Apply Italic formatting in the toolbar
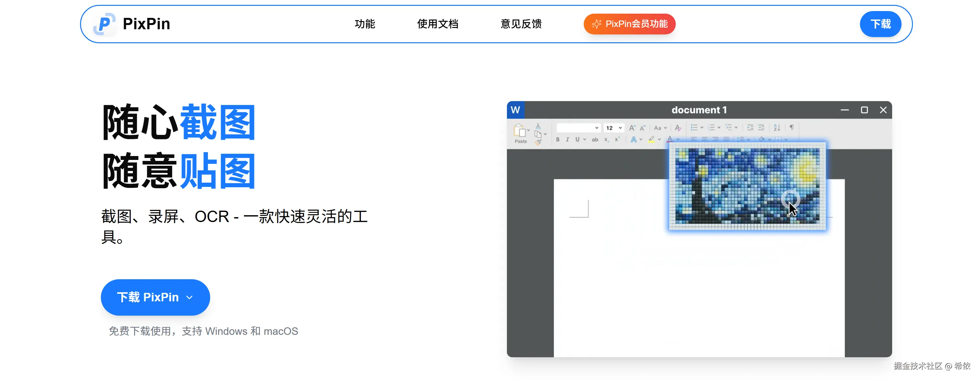 tap(568, 139)
